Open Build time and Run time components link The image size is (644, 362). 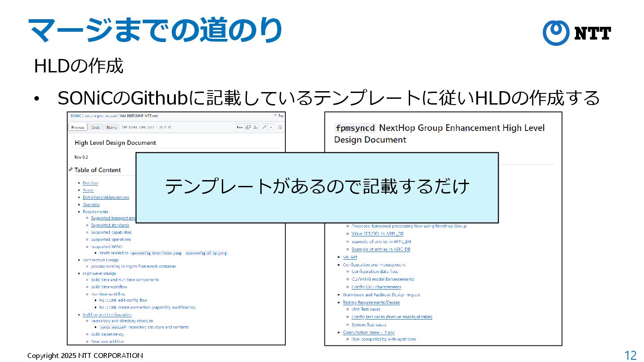point(125,280)
